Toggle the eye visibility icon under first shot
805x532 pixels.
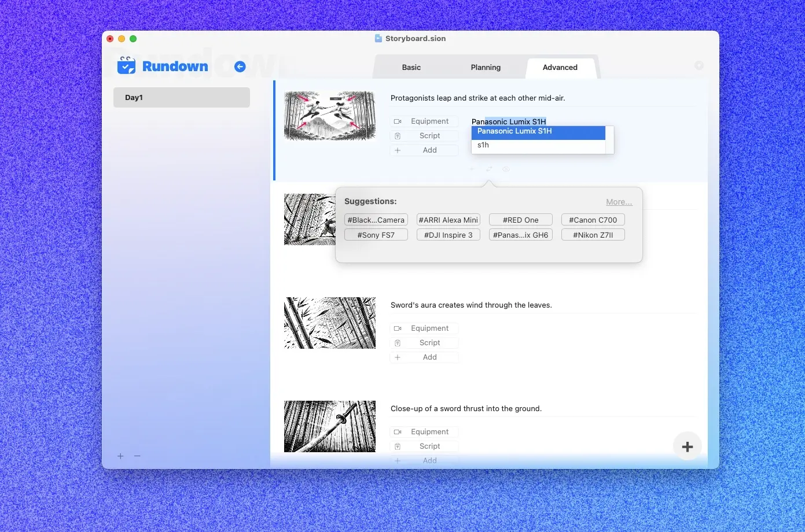pyautogui.click(x=506, y=169)
